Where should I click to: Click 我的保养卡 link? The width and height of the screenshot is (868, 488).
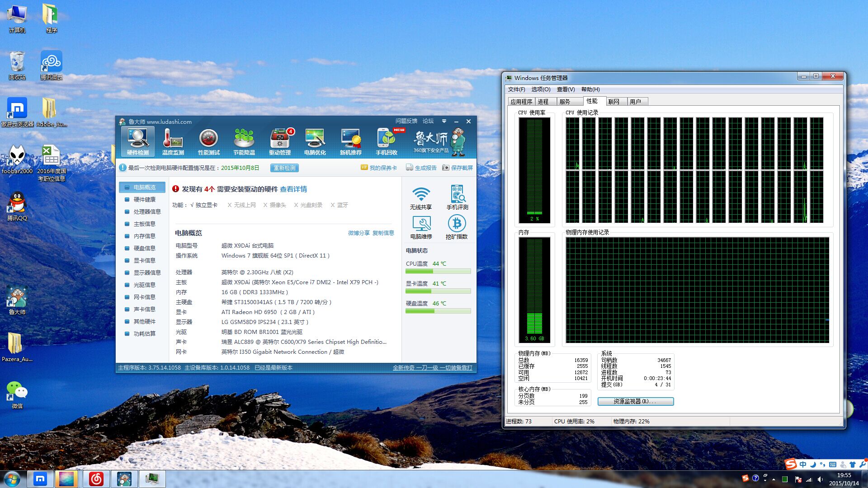tap(379, 168)
